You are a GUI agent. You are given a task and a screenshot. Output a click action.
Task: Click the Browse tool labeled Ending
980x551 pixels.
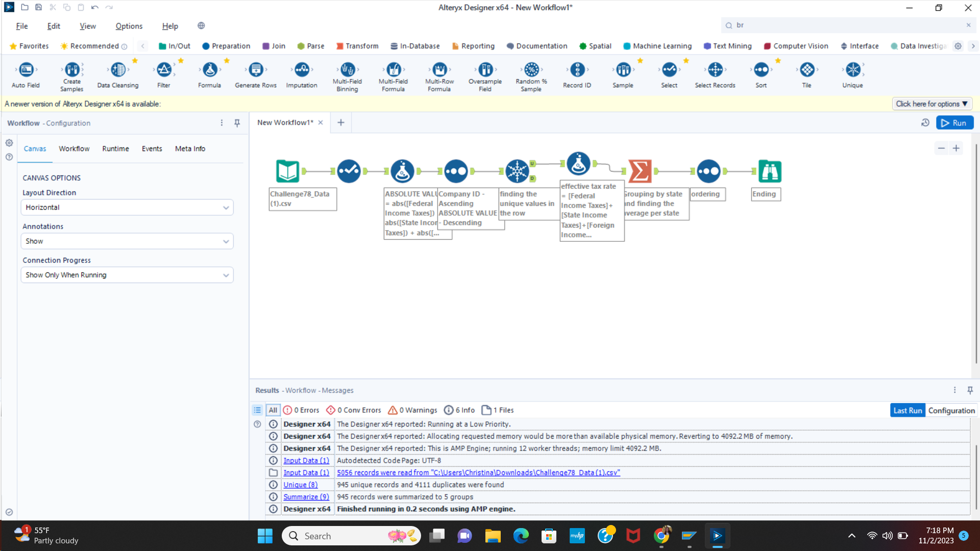pos(769,171)
